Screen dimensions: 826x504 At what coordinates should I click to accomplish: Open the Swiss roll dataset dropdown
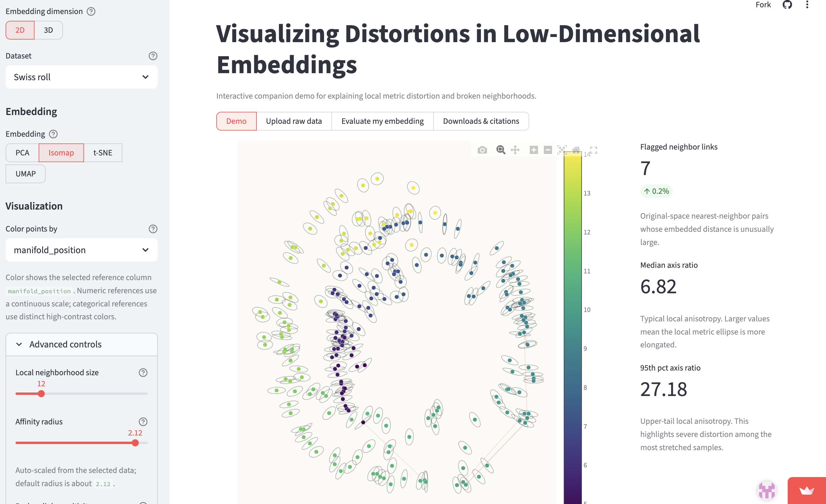[x=81, y=77]
